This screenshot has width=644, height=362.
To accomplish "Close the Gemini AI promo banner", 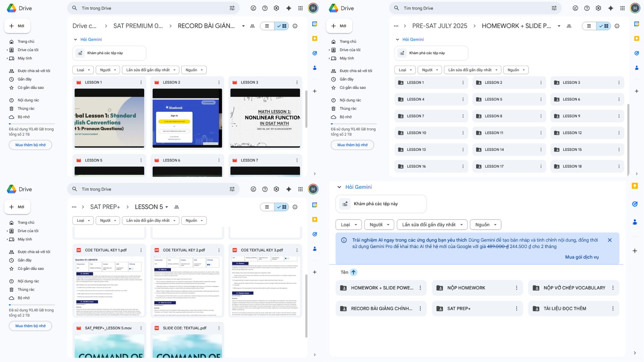I will [x=609, y=240].
